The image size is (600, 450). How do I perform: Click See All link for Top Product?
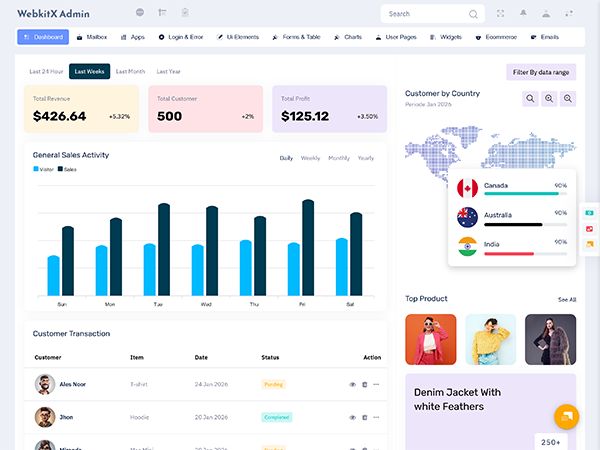tap(567, 299)
